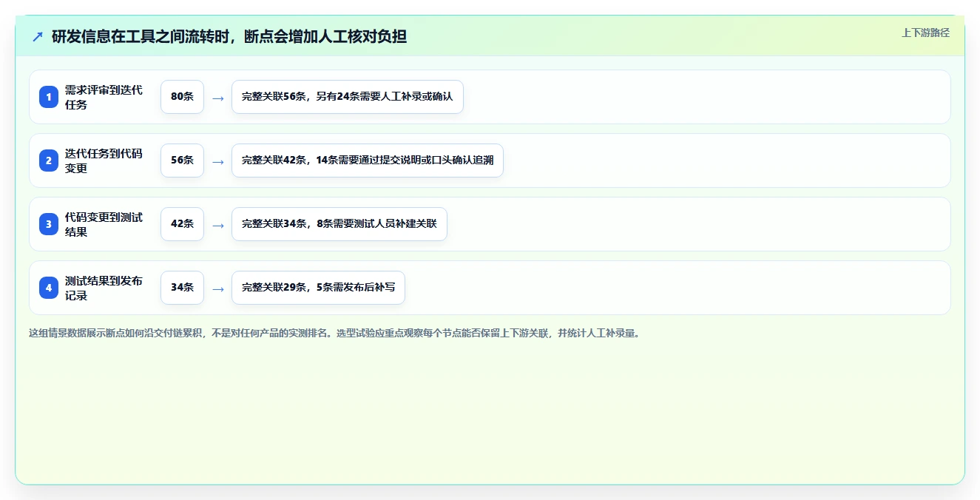The image size is (980, 500).
Task: Click the result 完整关联56条，另有24条需要人工补录或确认
Action: click(x=348, y=97)
